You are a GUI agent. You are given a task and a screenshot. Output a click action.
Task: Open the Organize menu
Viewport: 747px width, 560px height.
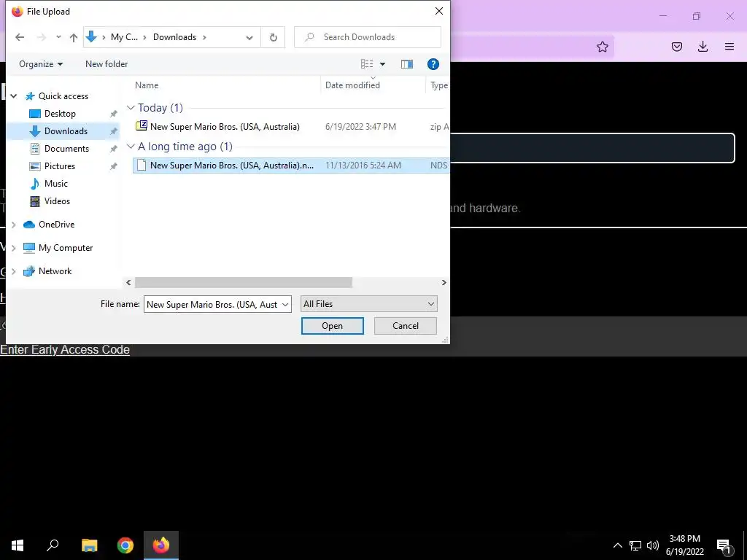coord(41,64)
